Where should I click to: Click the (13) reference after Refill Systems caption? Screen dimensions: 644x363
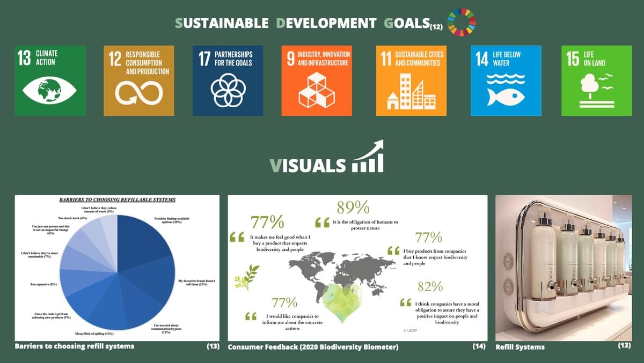coord(624,346)
